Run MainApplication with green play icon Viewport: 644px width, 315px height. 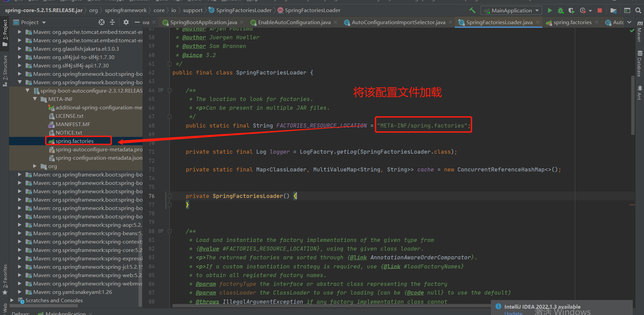(x=550, y=10)
